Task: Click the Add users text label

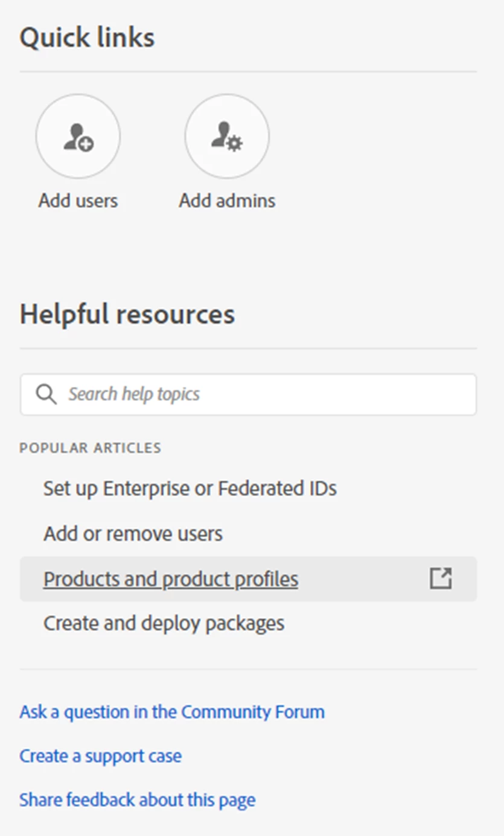Action: [x=78, y=200]
